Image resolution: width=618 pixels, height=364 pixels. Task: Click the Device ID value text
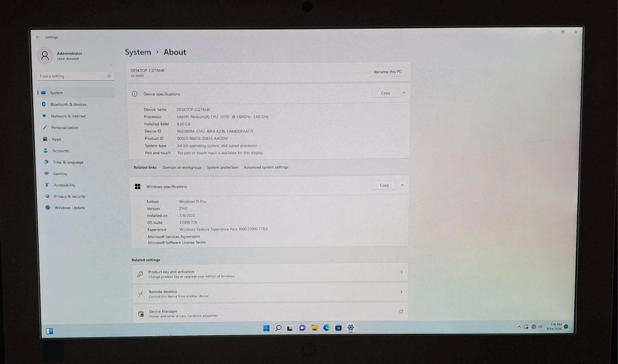pyautogui.click(x=215, y=131)
